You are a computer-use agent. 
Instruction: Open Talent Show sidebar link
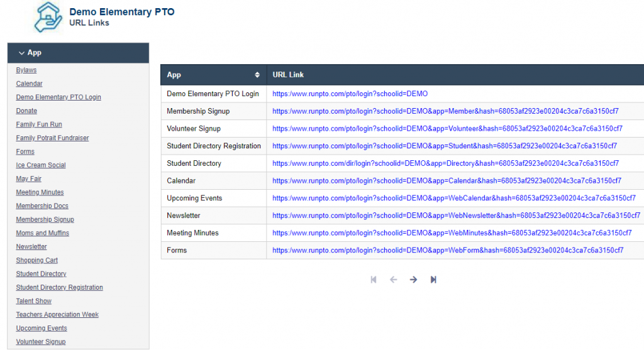pos(34,301)
